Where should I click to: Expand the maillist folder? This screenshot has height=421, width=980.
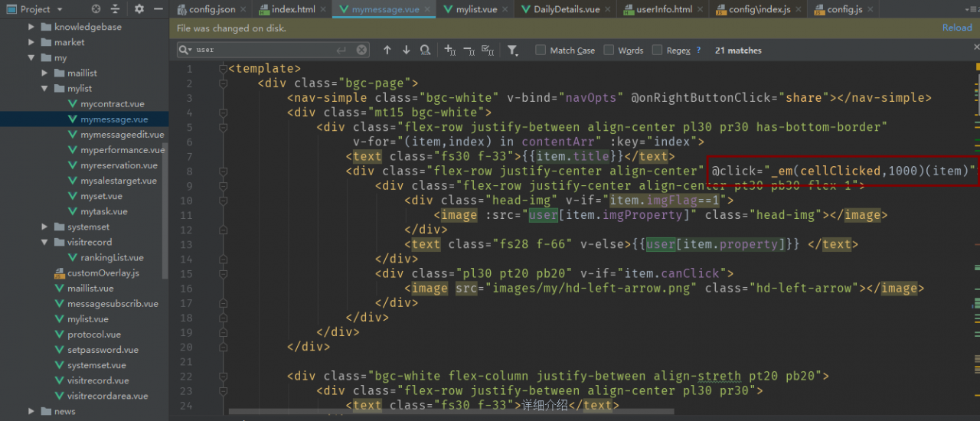pyautogui.click(x=45, y=73)
